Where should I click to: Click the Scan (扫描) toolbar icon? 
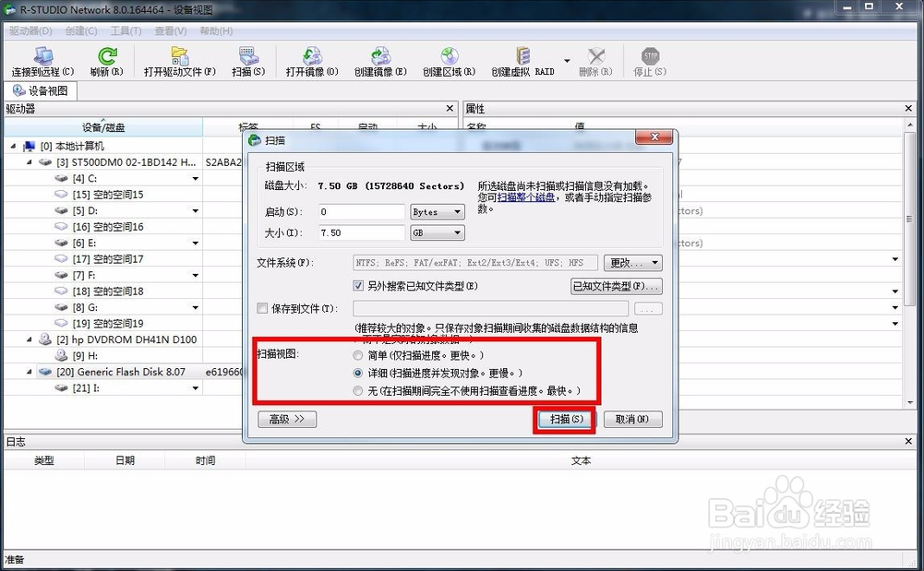pyautogui.click(x=248, y=56)
